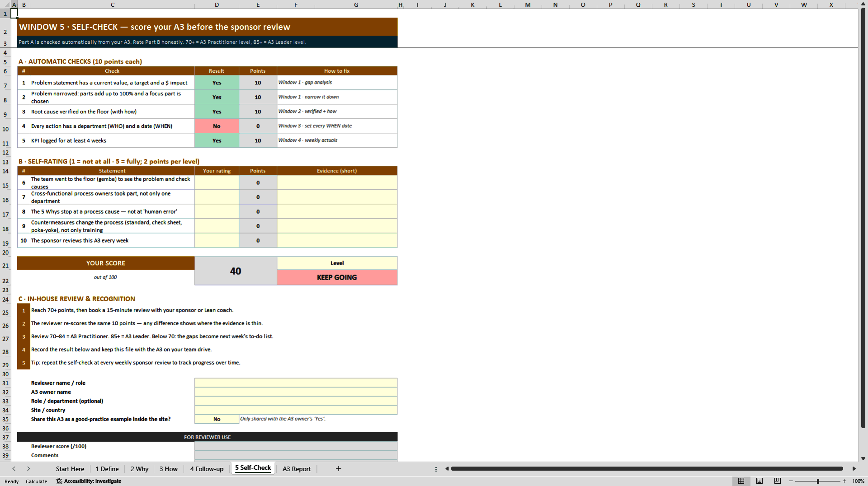Select the Normal view icon in status bar
The image size is (868, 486).
coord(741,481)
